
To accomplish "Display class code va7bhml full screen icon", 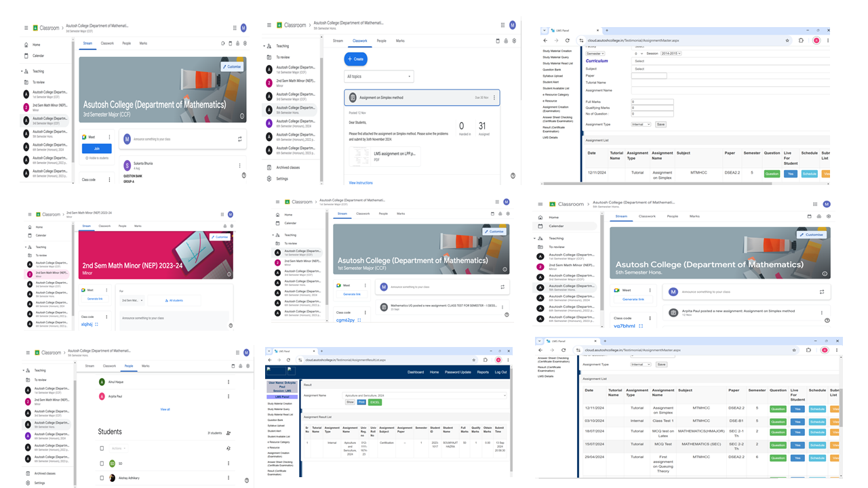I will click(641, 326).
